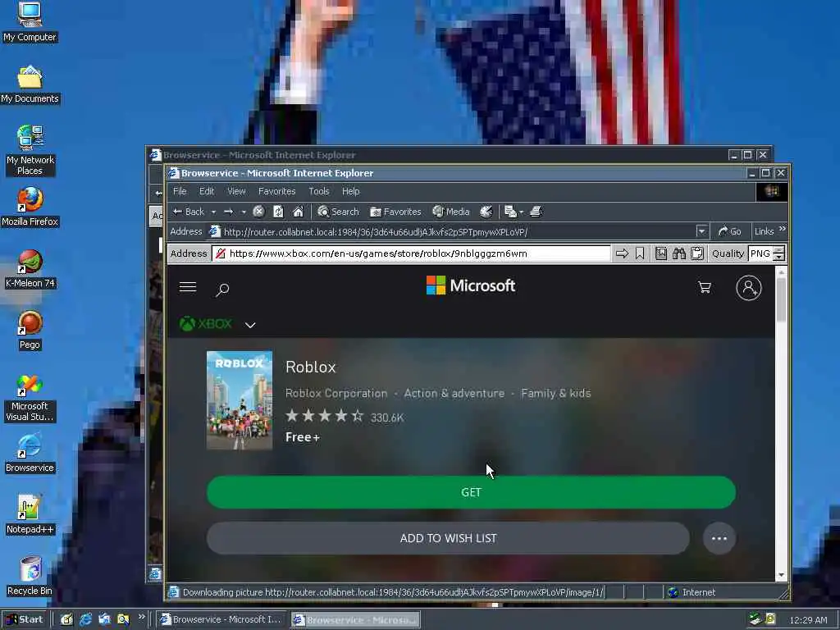Screen dimensions: 840x630
Task: Click the quality stepper arrows
Action: [779, 253]
